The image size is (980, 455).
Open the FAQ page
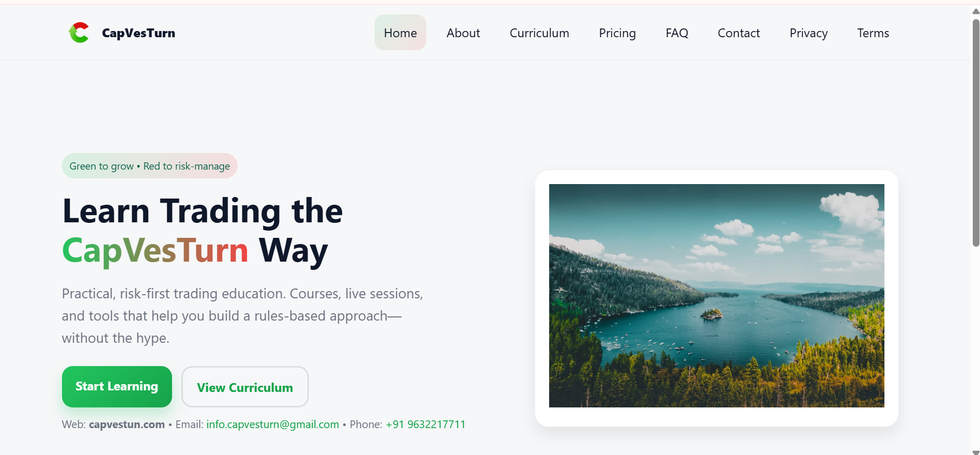tap(677, 33)
